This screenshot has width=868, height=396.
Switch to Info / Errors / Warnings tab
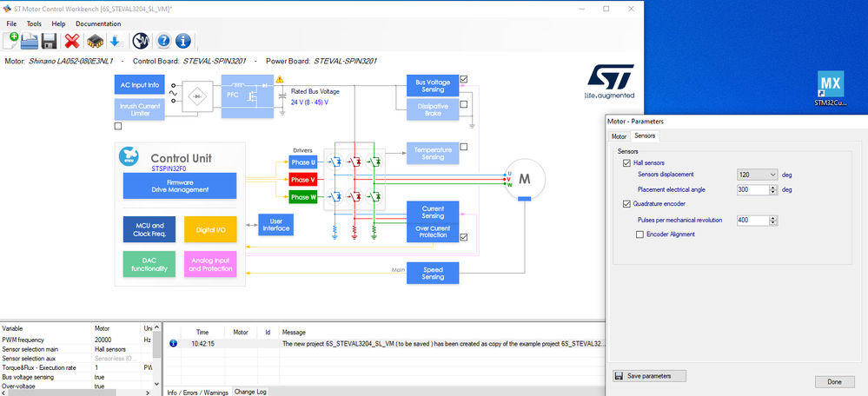click(x=197, y=393)
